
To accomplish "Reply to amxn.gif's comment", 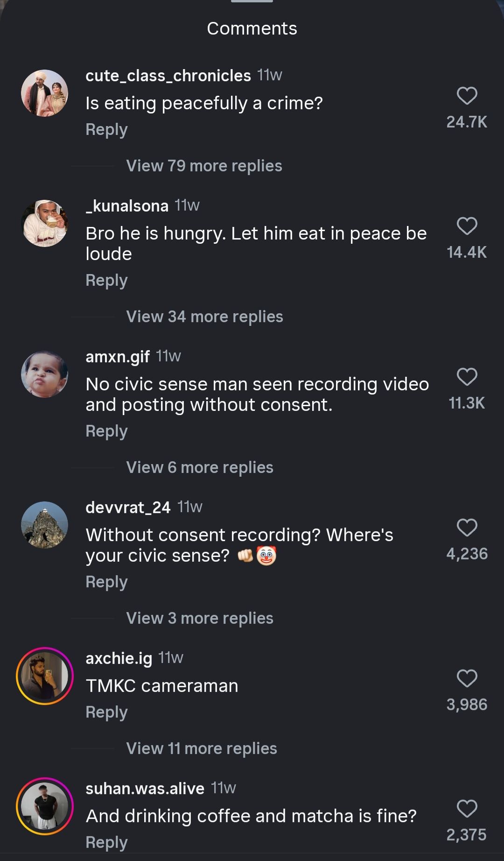I will pyautogui.click(x=106, y=431).
